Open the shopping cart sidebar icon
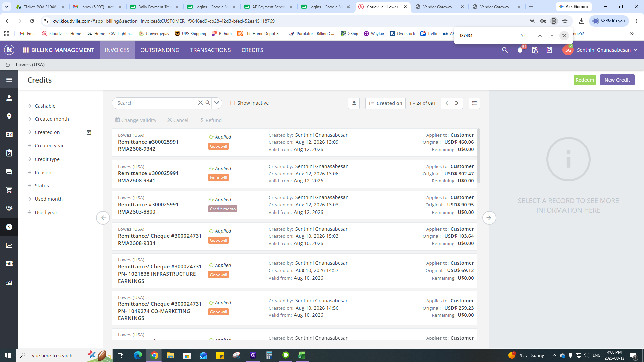This screenshot has height=362, width=644. [x=9, y=190]
